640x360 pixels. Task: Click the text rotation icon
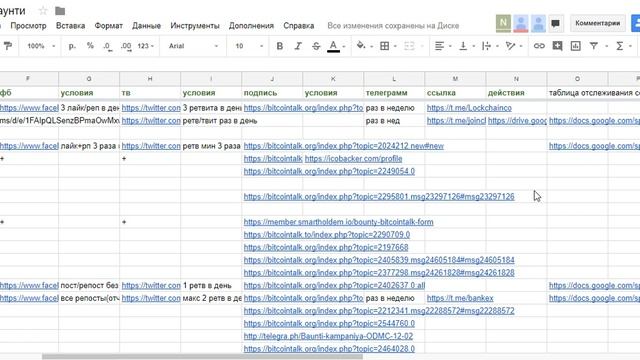point(510,46)
